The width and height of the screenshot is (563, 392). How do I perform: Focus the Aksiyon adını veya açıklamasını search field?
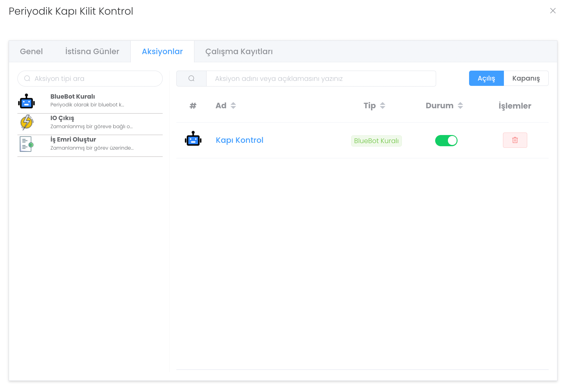click(320, 78)
